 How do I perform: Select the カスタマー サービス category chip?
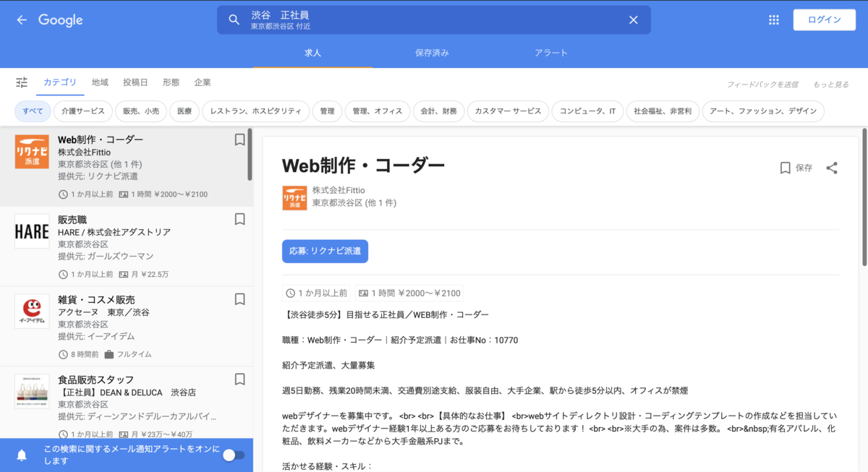(508, 111)
